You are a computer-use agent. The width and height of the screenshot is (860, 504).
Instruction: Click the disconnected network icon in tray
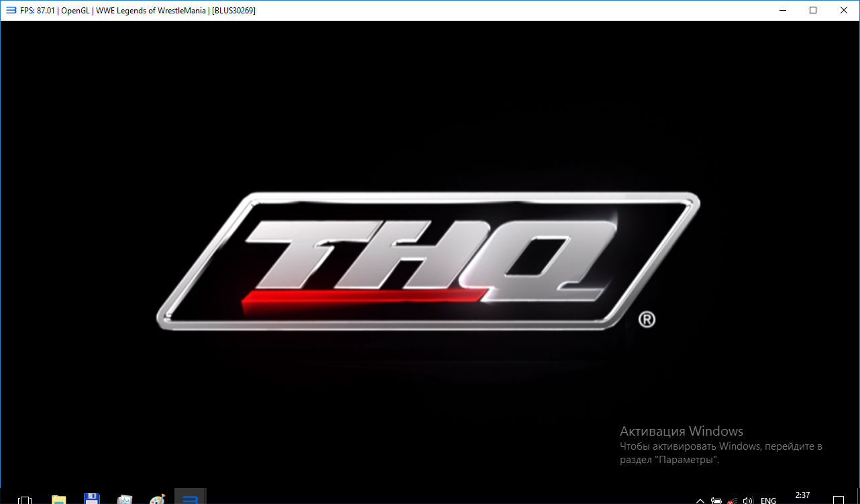733,500
